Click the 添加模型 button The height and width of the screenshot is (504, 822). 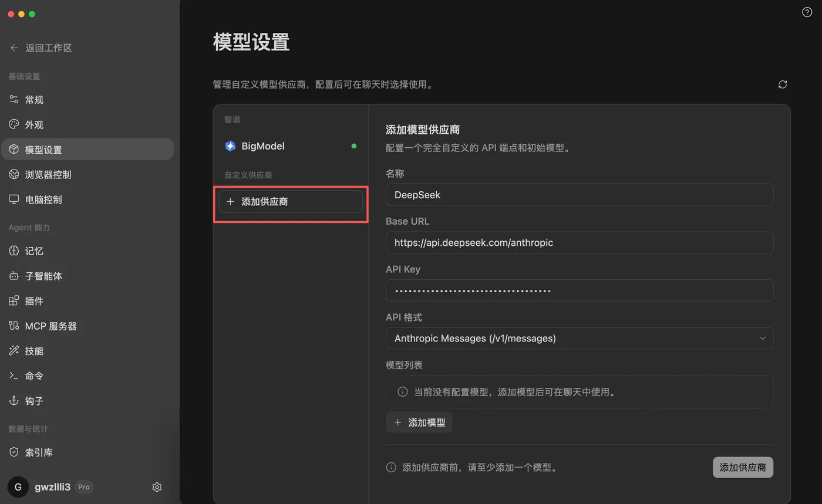[x=419, y=422]
